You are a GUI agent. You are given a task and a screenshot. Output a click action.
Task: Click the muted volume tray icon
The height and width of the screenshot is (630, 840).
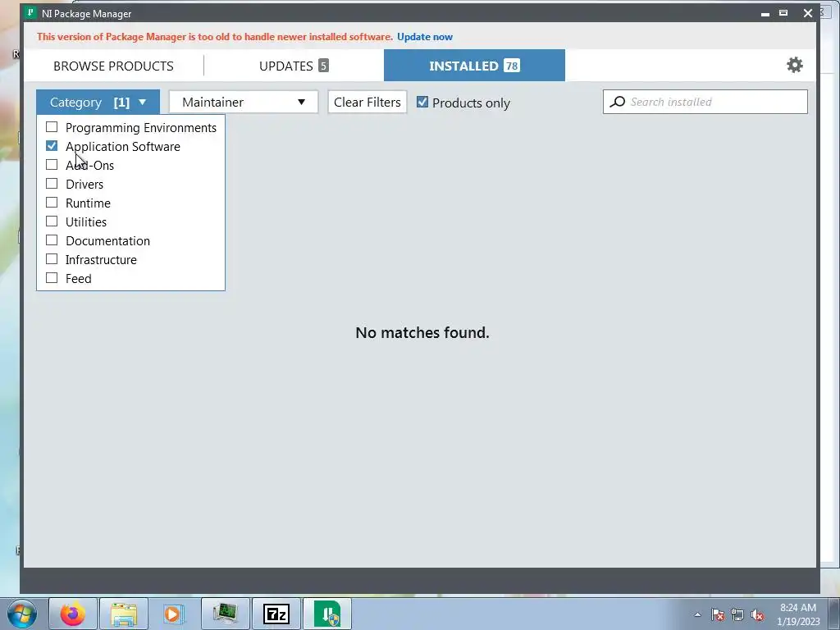tap(757, 614)
